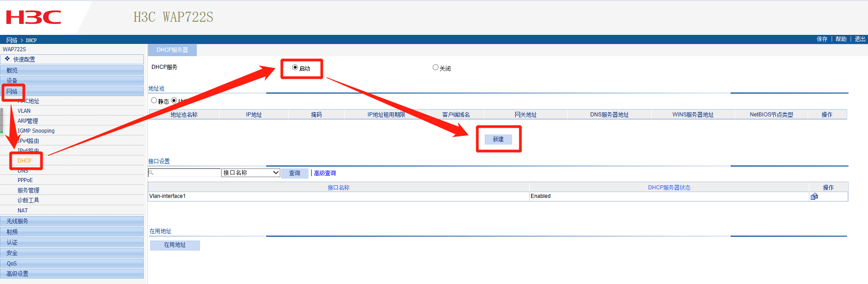Click the magnifier icon in the interface search box
The height and width of the screenshot is (284, 868).
(151, 173)
